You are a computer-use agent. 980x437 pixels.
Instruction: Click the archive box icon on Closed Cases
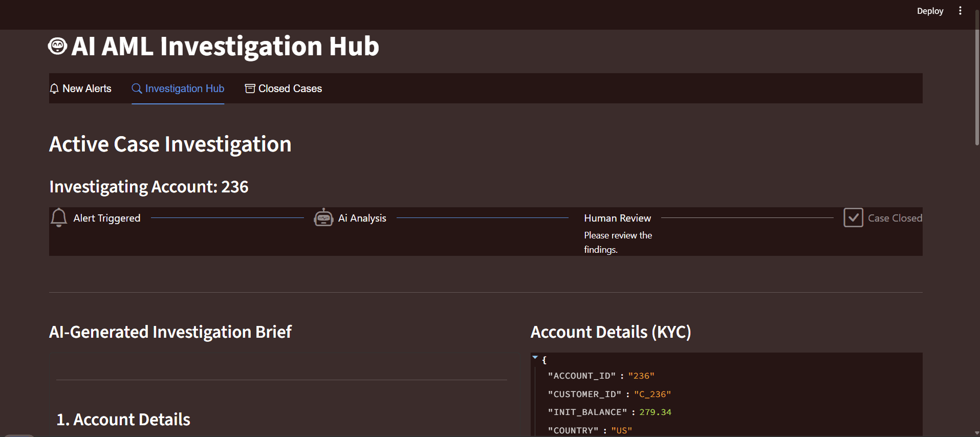click(x=250, y=89)
